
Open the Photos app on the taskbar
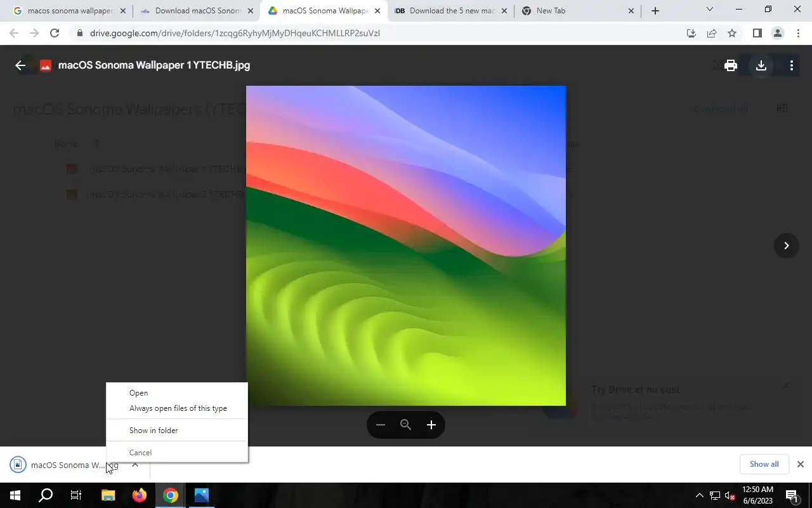tap(202, 495)
